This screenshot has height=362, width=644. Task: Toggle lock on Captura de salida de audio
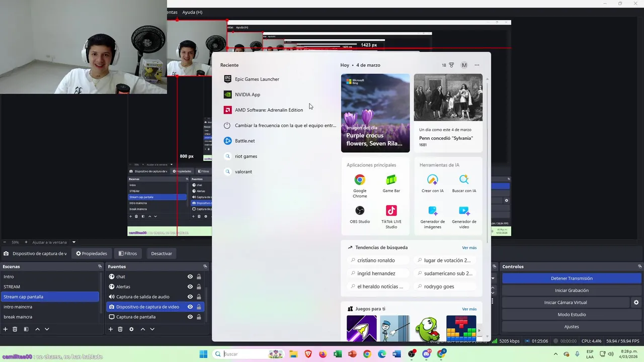(x=199, y=297)
